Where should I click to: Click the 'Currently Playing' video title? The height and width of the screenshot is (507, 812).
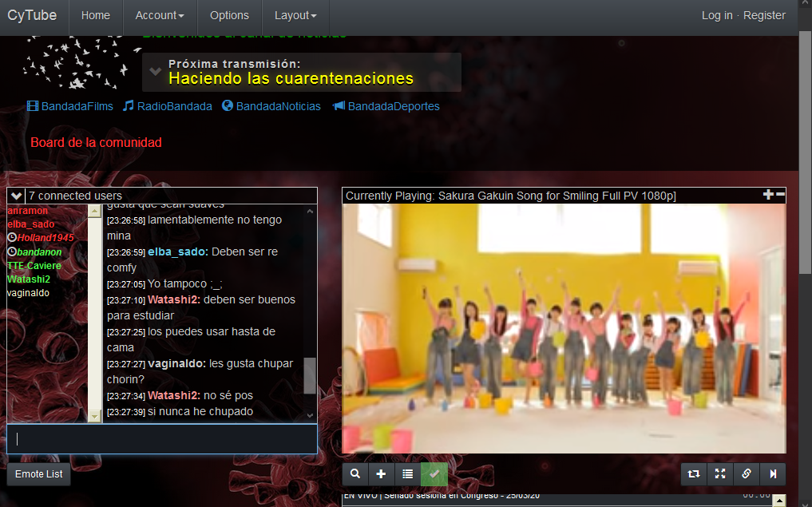511,196
